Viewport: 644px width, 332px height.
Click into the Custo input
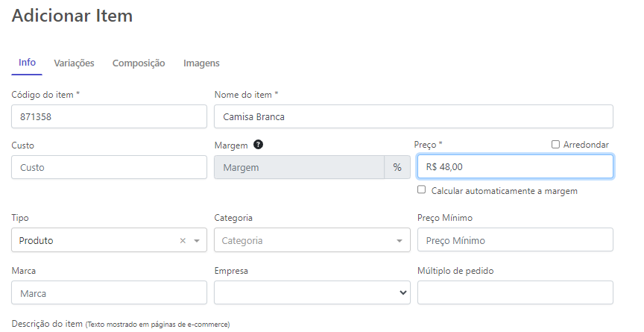(x=109, y=168)
